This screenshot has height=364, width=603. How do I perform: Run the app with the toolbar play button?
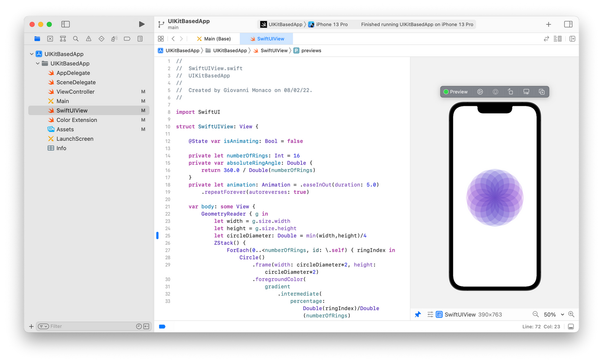(x=142, y=24)
